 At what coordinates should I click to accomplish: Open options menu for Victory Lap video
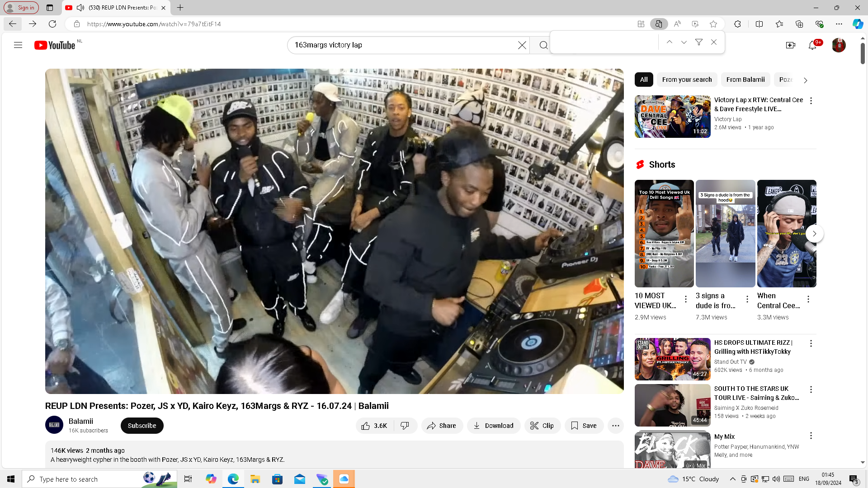coord(811,101)
